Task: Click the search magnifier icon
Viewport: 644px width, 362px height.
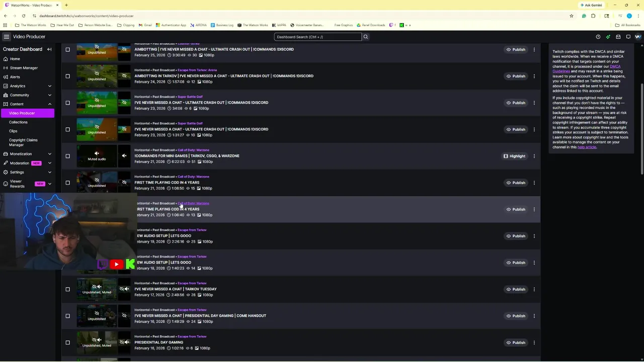Action: [366, 37]
